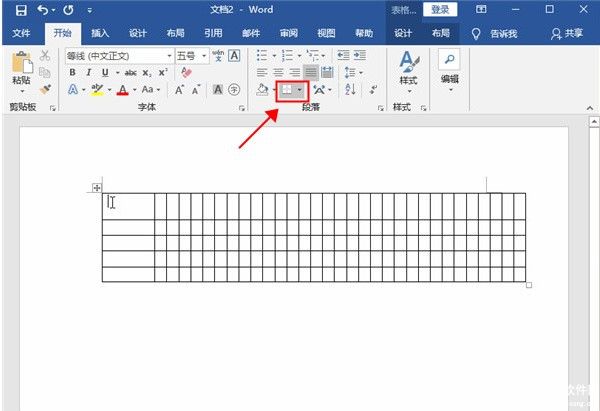
Task: Click the Tell me (告诉我) search box
Action: (x=496, y=33)
